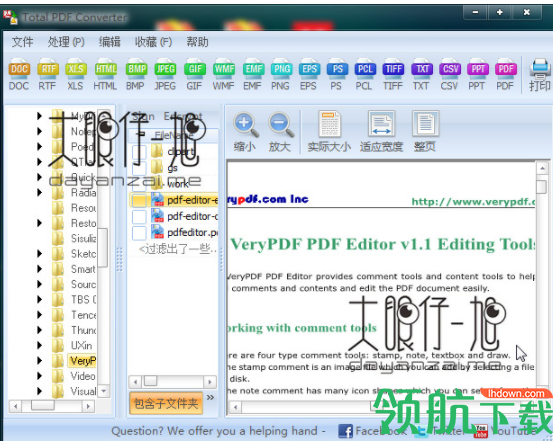Print with the 打印 toolbar icon
The image size is (553, 441).
click(x=540, y=75)
